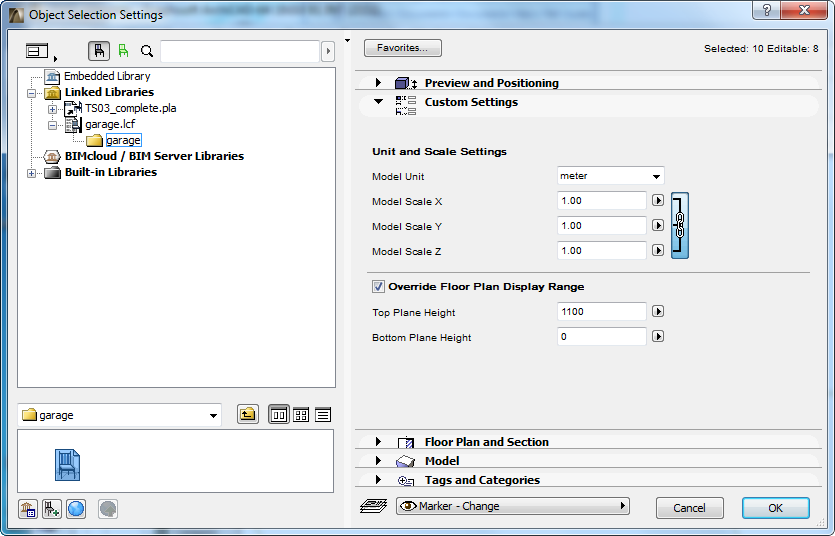Click the Model Scale Z field

point(602,251)
